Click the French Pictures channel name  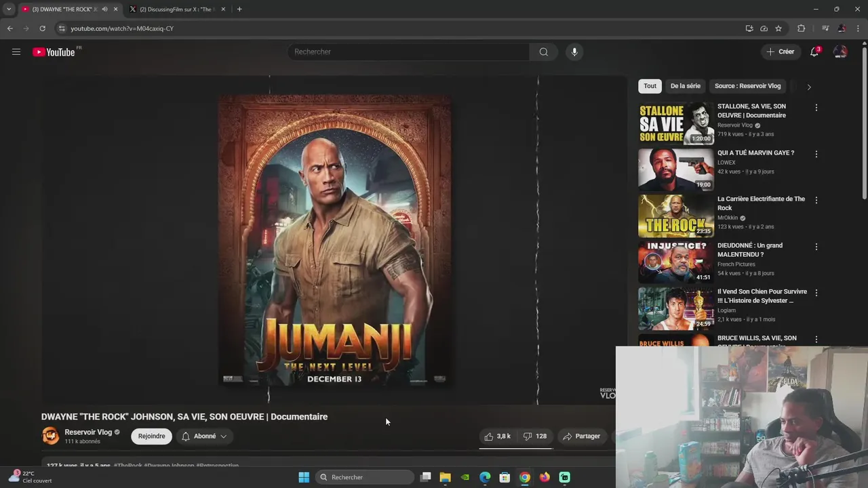(736, 264)
